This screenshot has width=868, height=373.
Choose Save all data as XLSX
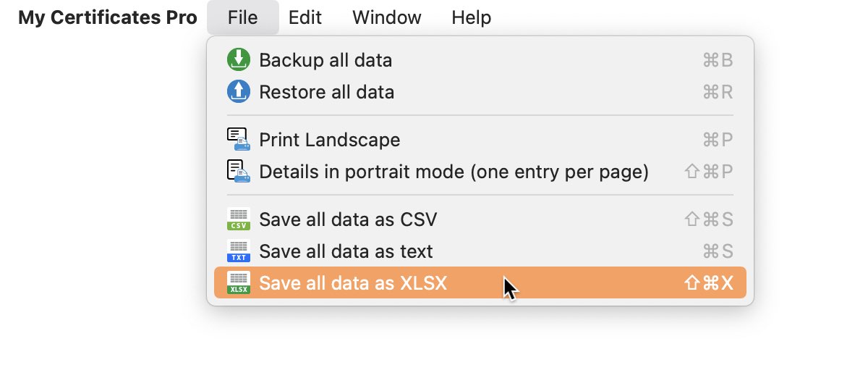pos(480,282)
